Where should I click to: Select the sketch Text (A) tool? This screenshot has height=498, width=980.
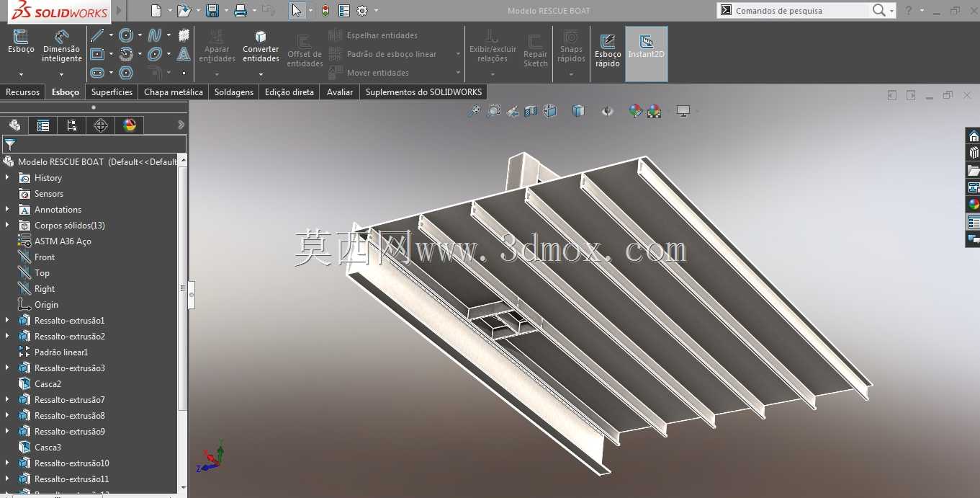184,54
